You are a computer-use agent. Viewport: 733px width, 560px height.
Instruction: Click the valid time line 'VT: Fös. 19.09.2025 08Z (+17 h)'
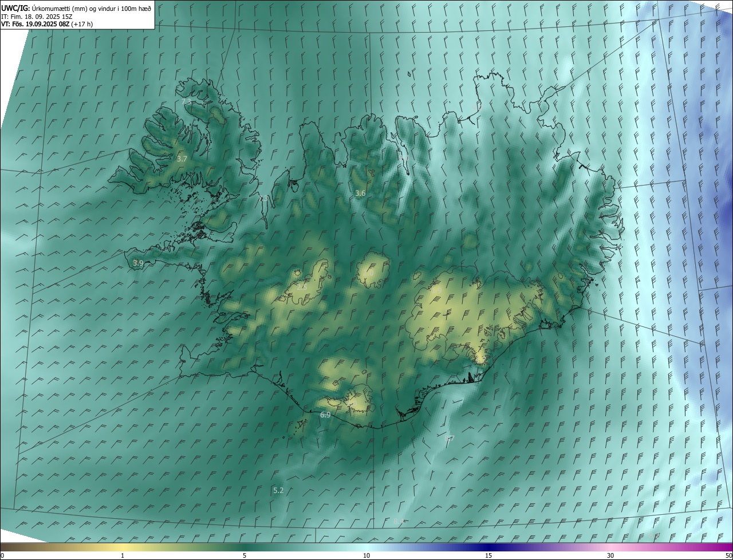[46, 24]
